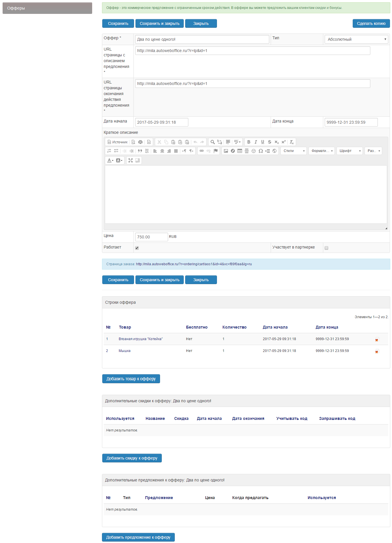
Task: Toggle the "Источник" source view
Action: [118, 142]
